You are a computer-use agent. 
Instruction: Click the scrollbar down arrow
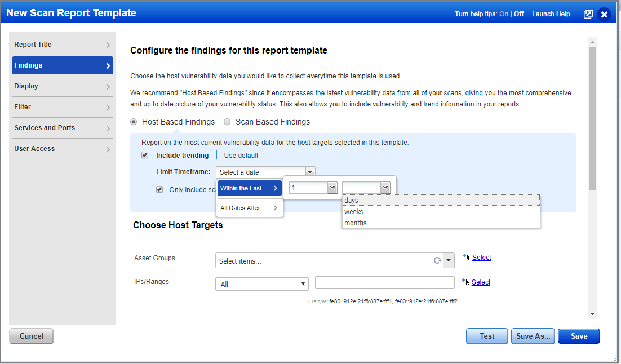click(592, 314)
